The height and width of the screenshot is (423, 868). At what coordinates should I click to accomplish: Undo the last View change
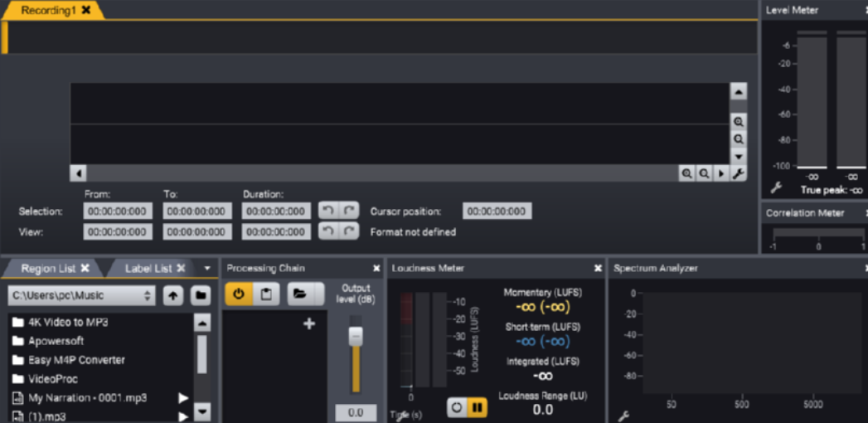pyautogui.click(x=327, y=231)
